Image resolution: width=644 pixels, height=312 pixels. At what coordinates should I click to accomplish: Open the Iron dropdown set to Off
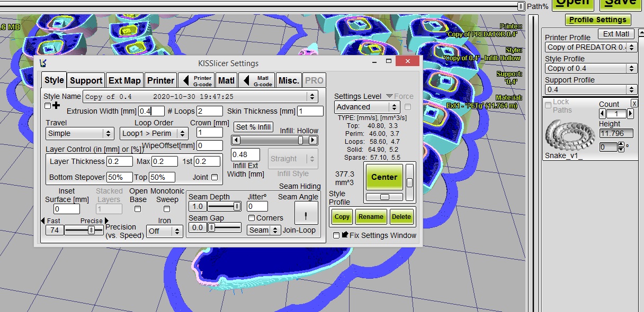point(165,231)
